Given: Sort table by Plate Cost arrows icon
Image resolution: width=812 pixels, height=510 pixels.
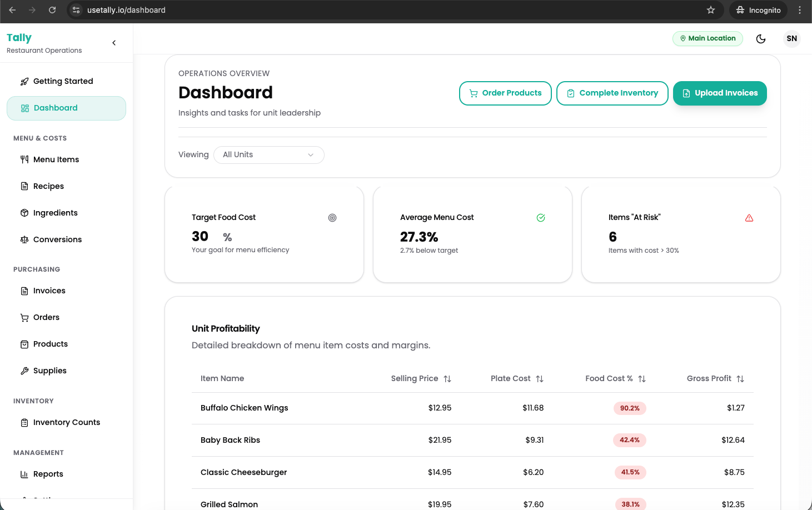Looking at the screenshot, I should click(x=540, y=379).
